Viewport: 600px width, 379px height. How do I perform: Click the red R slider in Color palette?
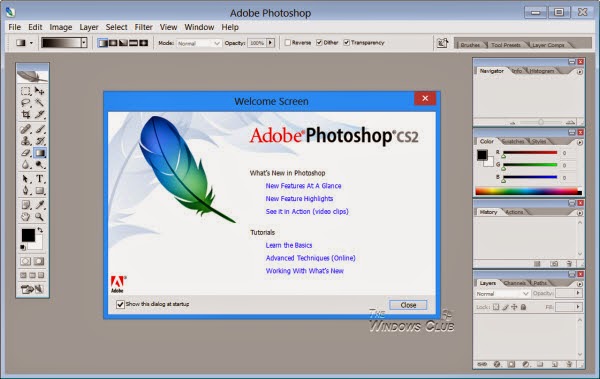[x=530, y=153]
